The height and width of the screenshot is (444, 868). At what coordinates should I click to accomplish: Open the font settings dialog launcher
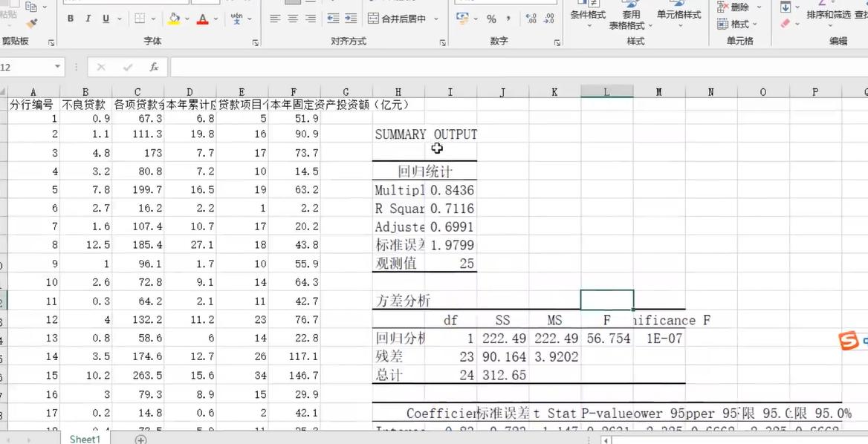click(256, 42)
